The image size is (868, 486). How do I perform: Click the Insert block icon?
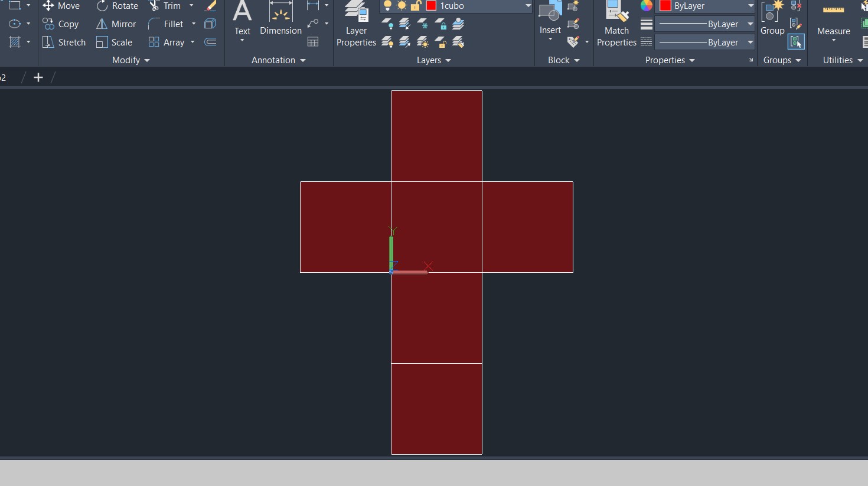pyautogui.click(x=550, y=18)
